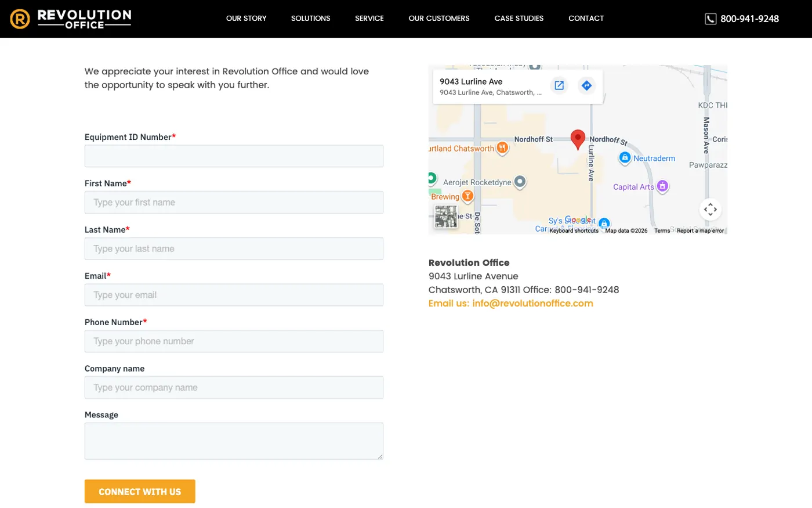Focus the Message text area
The height and width of the screenshot is (508, 812).
point(234,441)
